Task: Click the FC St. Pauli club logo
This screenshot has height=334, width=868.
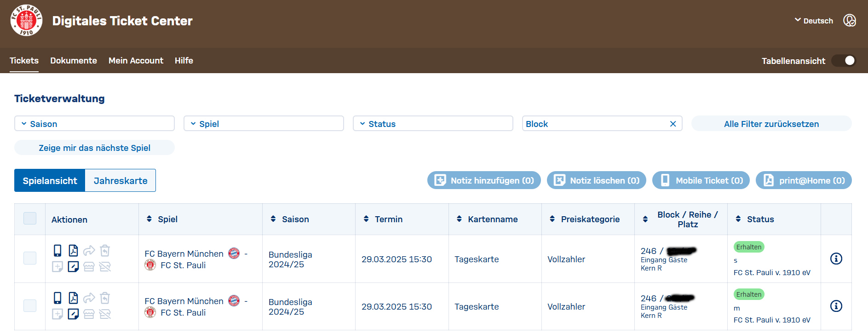Action: pos(26,20)
